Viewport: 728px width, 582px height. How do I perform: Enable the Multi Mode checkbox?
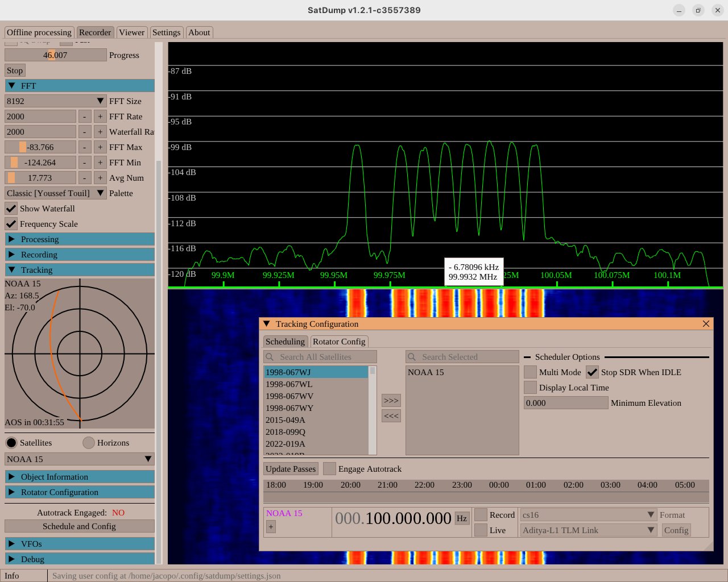point(530,372)
